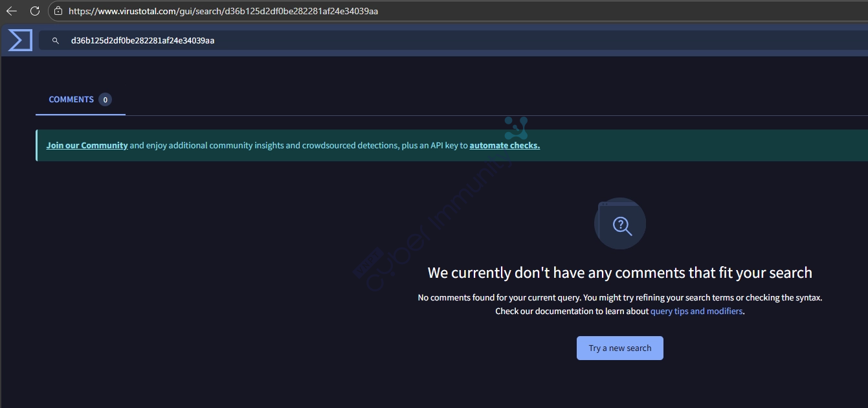Go back using browser back arrow
The image size is (868, 408).
12,11
